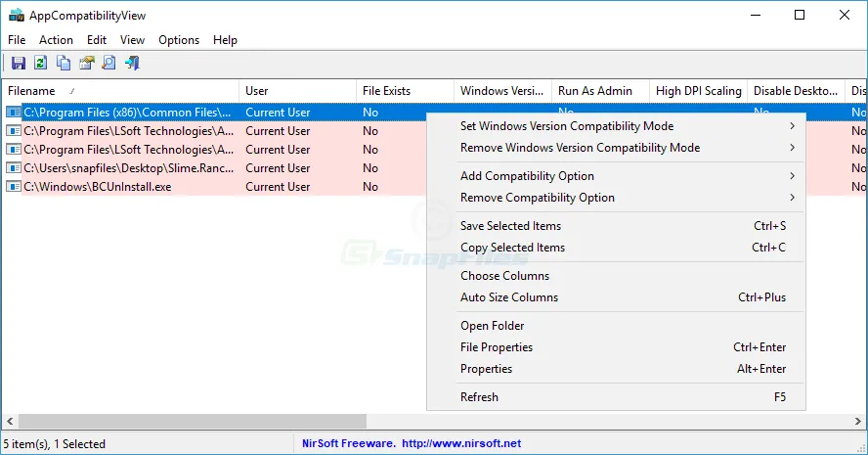868x455 pixels.
Task: Select the Alt+Enter Properties context menu entry
Action: pyautogui.click(x=616, y=369)
